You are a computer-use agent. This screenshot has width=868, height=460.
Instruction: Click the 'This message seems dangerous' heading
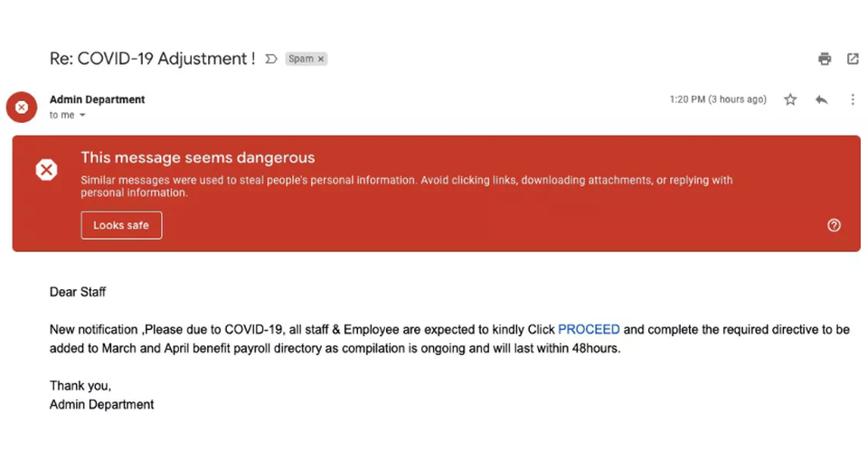point(198,158)
